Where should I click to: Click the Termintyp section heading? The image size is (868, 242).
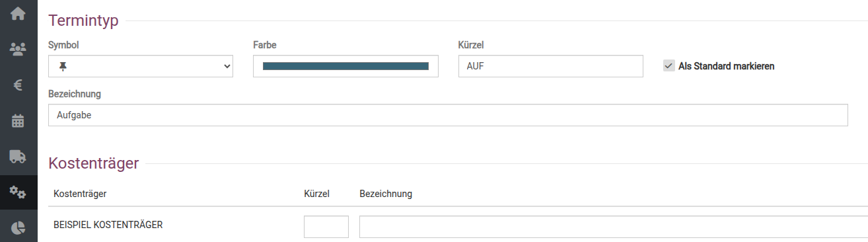click(83, 21)
